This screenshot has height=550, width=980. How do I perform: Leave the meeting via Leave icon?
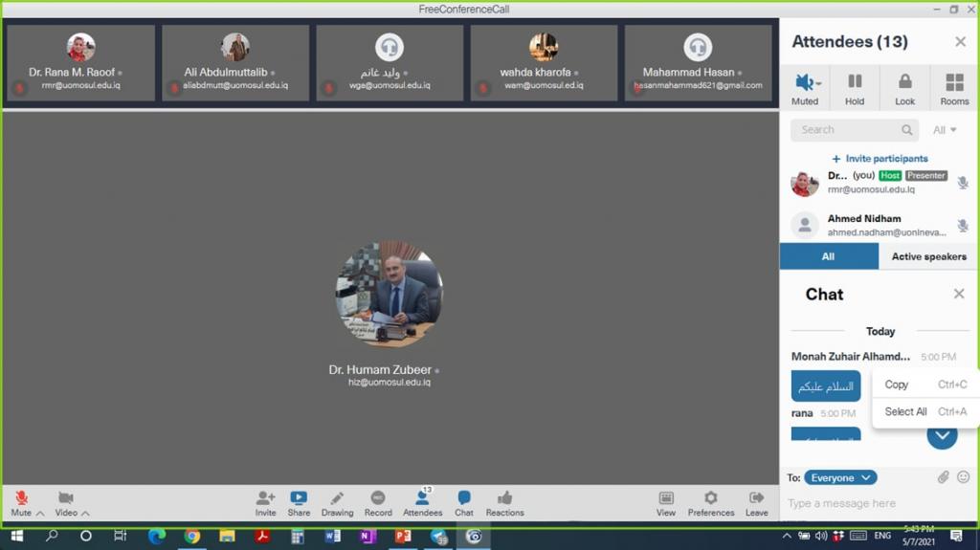[756, 498]
